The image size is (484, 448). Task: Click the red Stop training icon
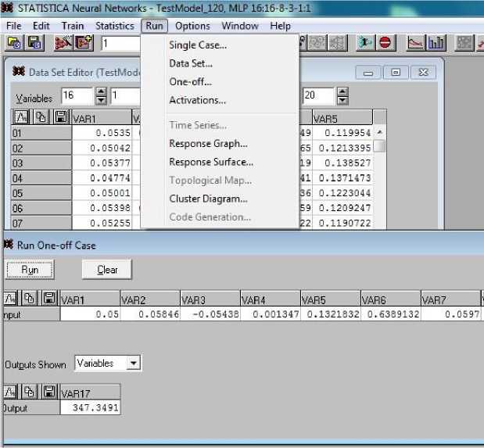tap(386, 43)
